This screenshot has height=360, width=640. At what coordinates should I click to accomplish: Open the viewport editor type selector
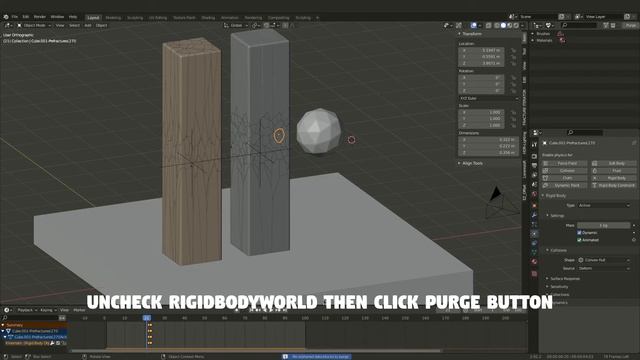point(8,25)
